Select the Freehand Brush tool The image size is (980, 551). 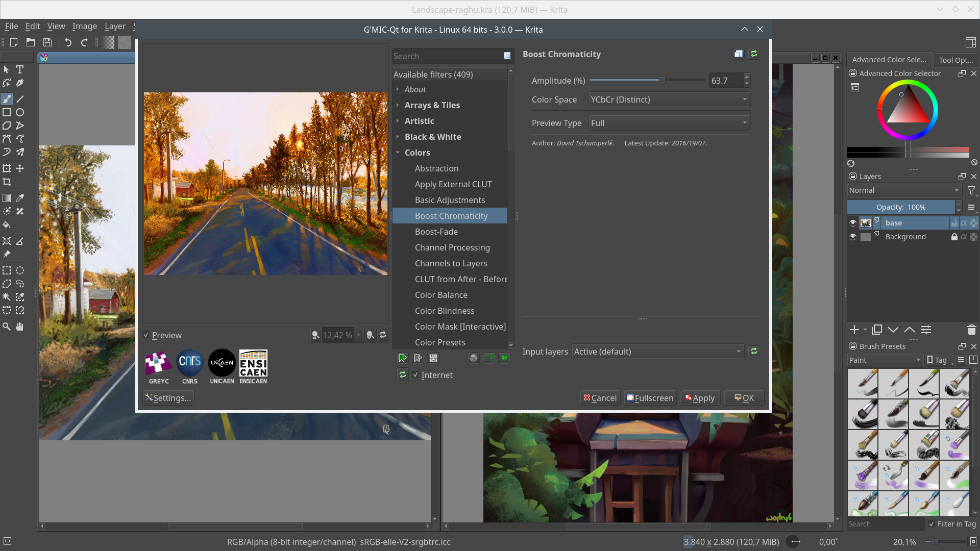[x=7, y=99]
